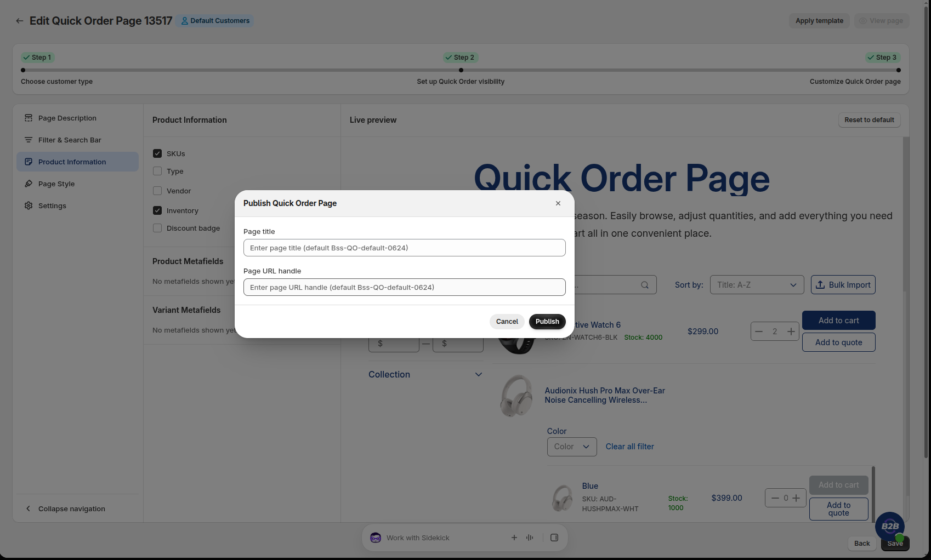931x560 pixels.
Task: Click the Save button
Action: click(x=895, y=544)
